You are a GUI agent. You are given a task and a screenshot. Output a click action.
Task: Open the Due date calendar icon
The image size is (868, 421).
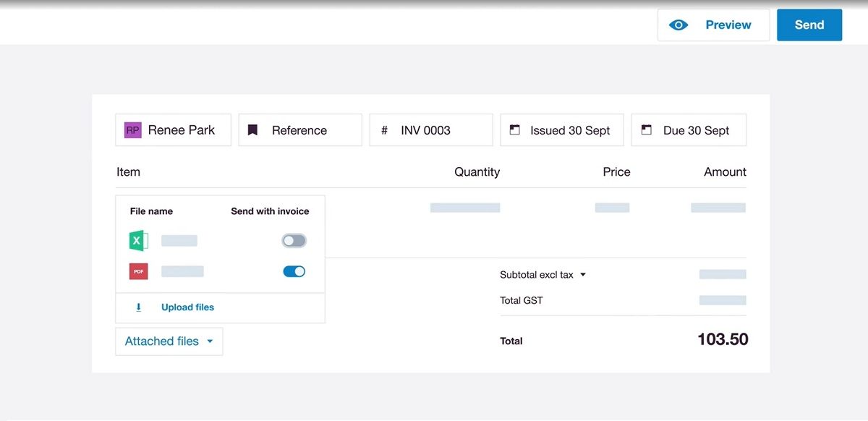click(646, 129)
